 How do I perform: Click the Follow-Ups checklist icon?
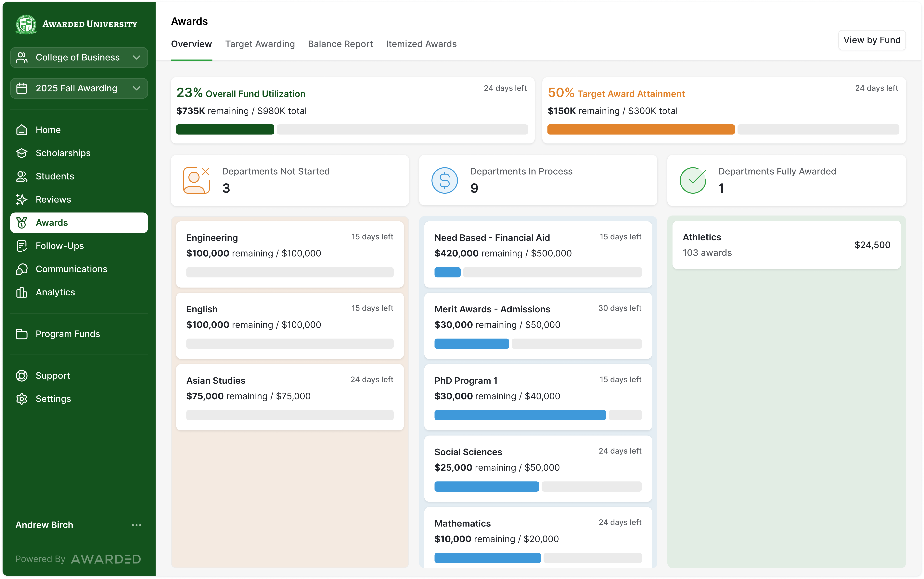pos(22,246)
